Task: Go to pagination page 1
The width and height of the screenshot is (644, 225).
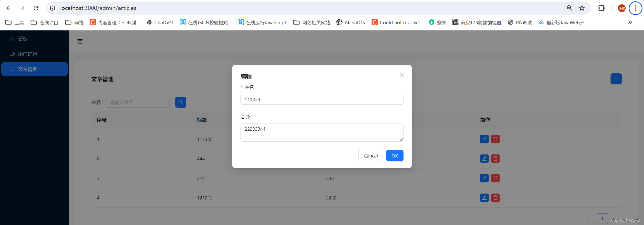Action: click(602, 219)
